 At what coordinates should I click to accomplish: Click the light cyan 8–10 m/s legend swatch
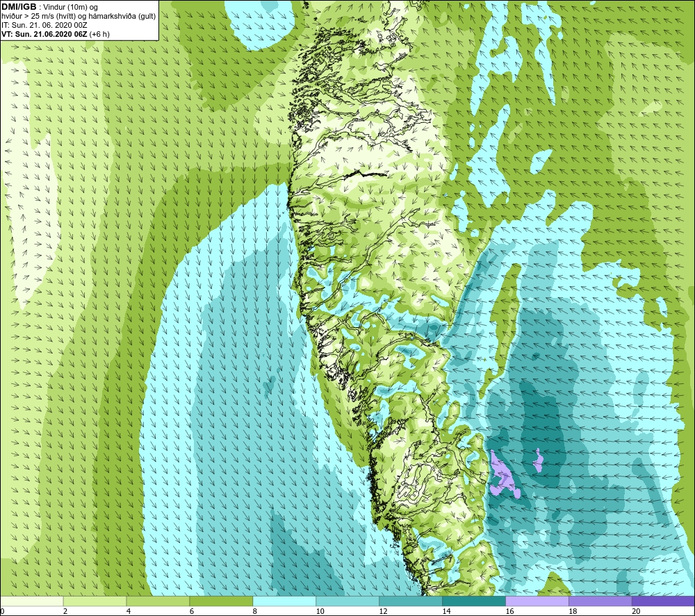click(284, 601)
